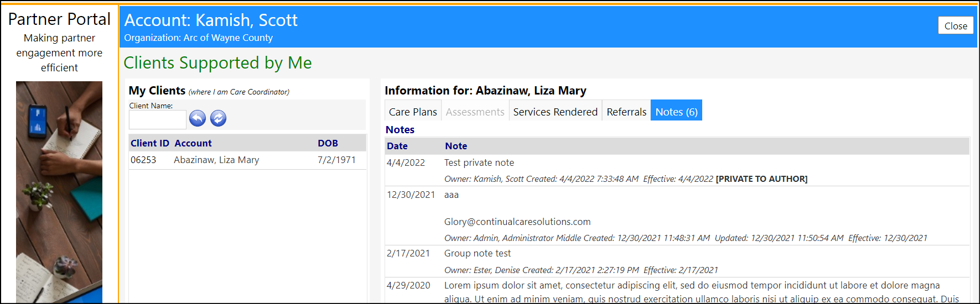Viewport: 980px width, 304px height.
Task: Select the Notes (6) tab
Action: [676, 112]
